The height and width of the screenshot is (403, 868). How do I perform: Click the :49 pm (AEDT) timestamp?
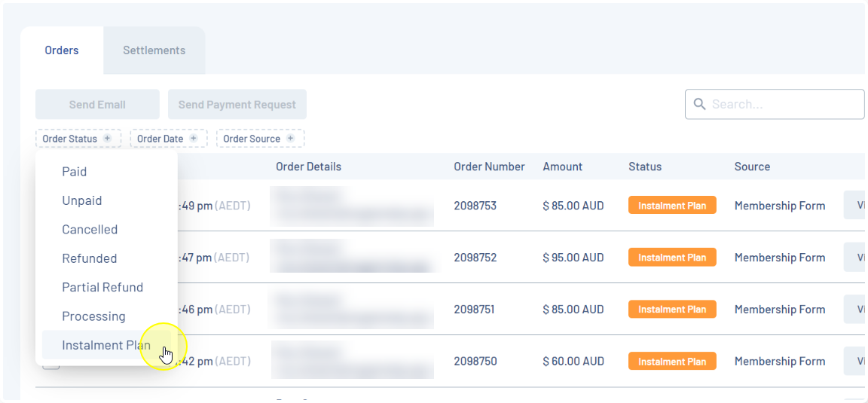tap(214, 206)
